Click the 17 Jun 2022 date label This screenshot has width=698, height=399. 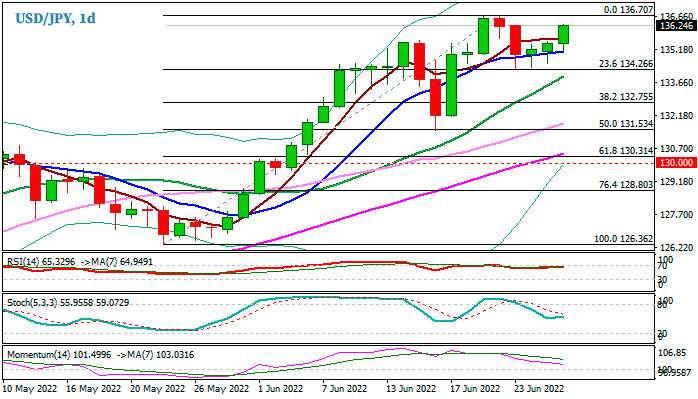click(475, 389)
